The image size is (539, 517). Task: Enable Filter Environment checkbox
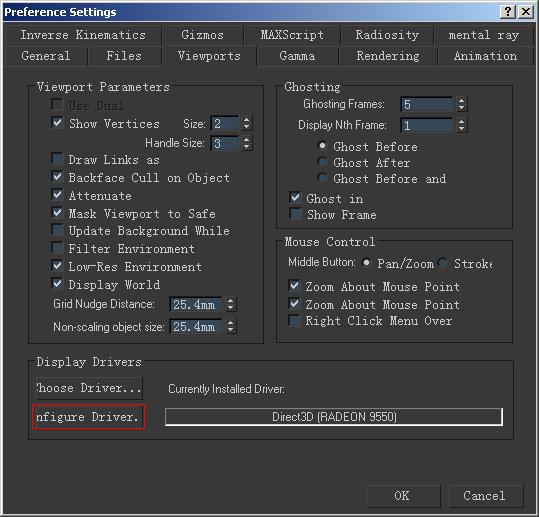point(57,247)
